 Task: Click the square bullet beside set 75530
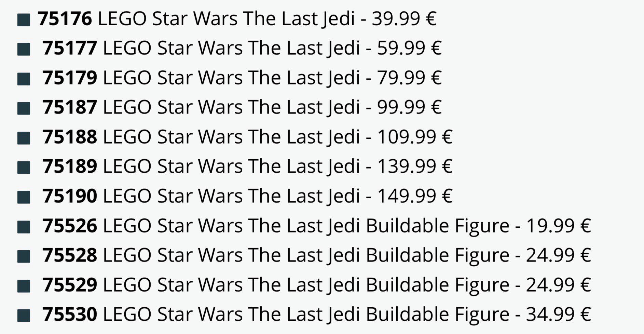tap(24, 315)
